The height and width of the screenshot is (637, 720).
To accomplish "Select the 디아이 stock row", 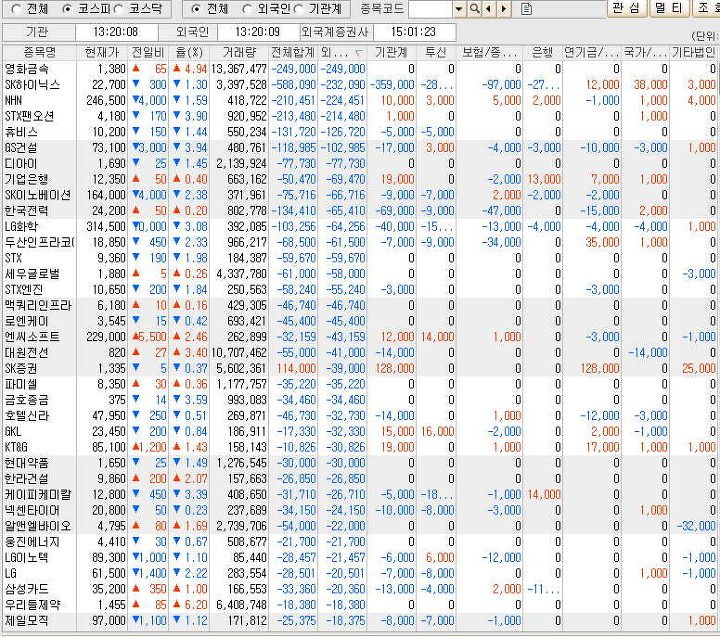I will click(360, 163).
